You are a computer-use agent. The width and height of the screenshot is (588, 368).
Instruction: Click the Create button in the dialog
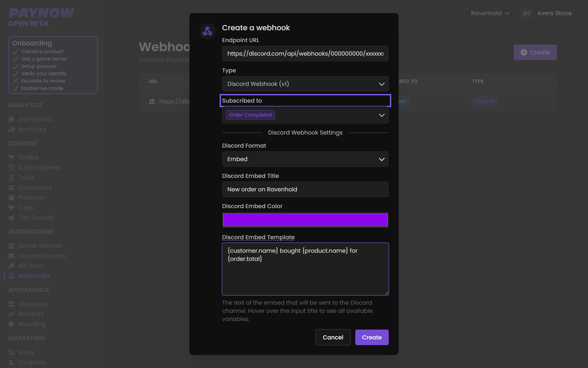point(372,337)
